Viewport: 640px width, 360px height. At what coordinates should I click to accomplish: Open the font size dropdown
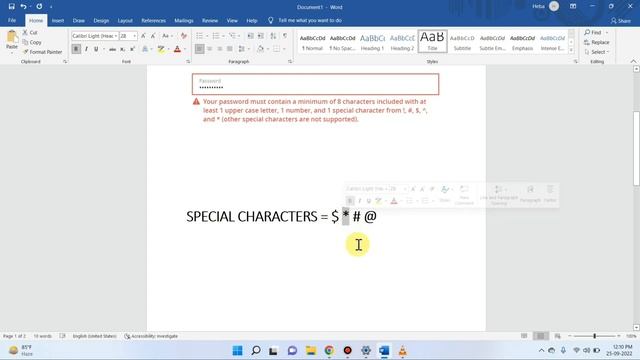(134, 36)
